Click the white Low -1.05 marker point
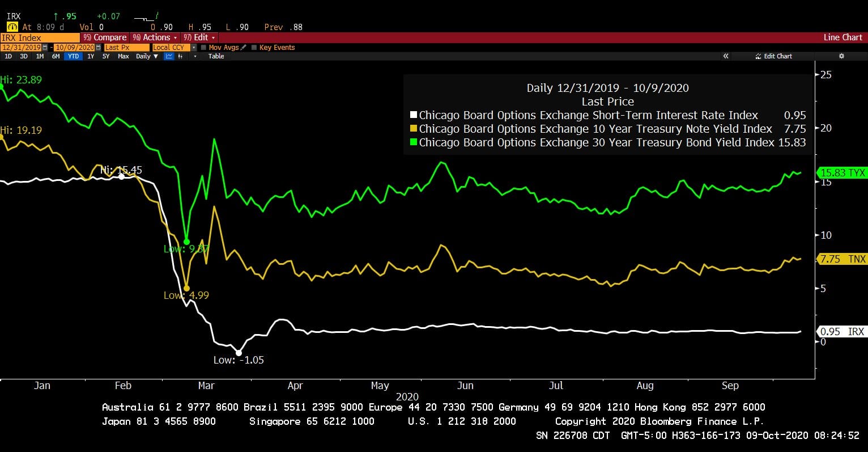 coord(239,353)
